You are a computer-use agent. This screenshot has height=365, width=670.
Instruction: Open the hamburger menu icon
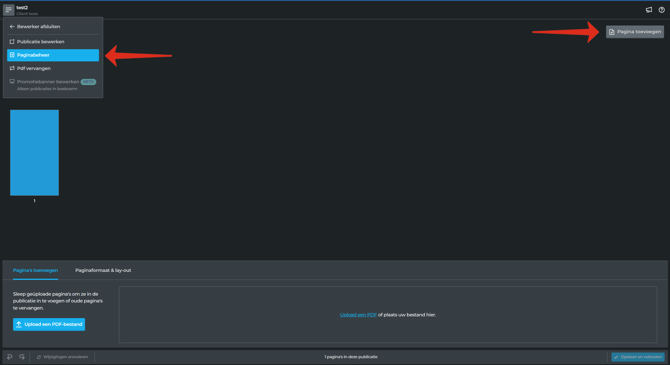(9, 9)
